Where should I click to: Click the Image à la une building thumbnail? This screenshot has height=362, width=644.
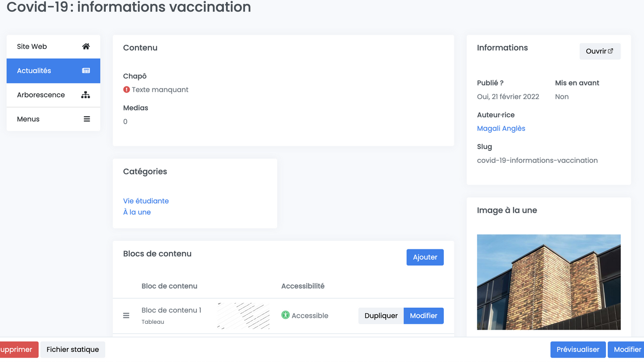pyautogui.click(x=548, y=282)
